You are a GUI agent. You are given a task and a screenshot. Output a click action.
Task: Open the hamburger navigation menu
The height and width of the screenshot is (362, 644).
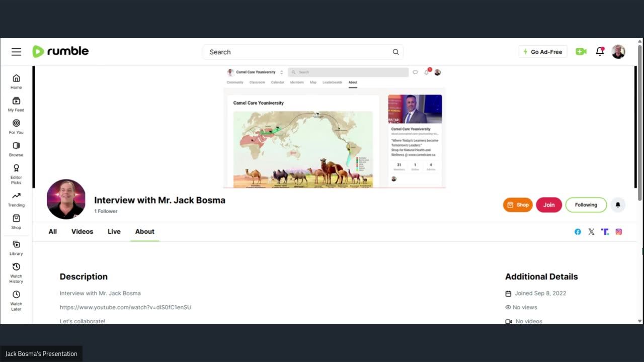coord(16,52)
